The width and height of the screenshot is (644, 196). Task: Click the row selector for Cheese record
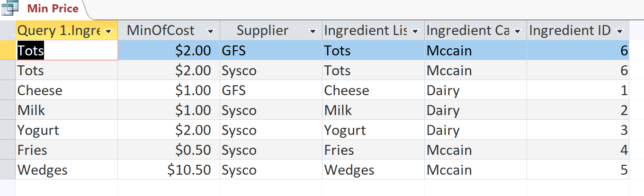pos(8,90)
